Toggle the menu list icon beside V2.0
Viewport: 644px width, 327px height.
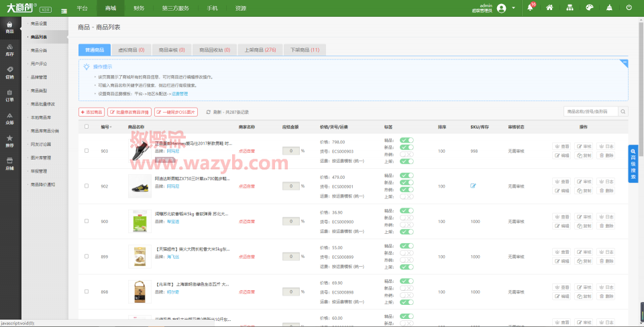(64, 11)
